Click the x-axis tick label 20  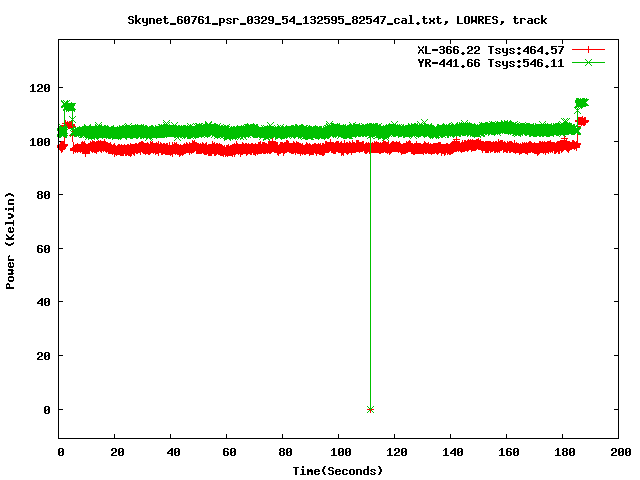tap(117, 452)
